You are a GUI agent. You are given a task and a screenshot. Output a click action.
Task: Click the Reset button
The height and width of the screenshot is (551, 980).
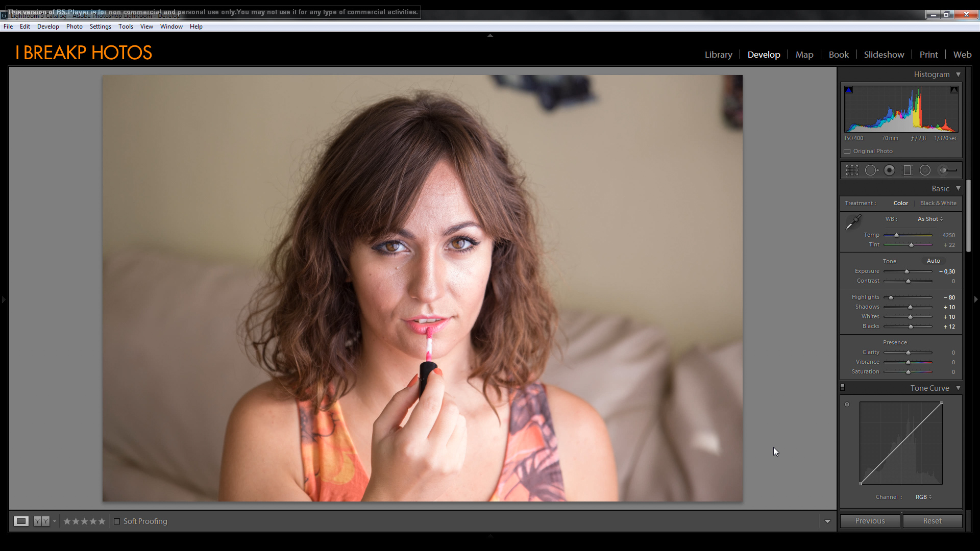pyautogui.click(x=932, y=521)
